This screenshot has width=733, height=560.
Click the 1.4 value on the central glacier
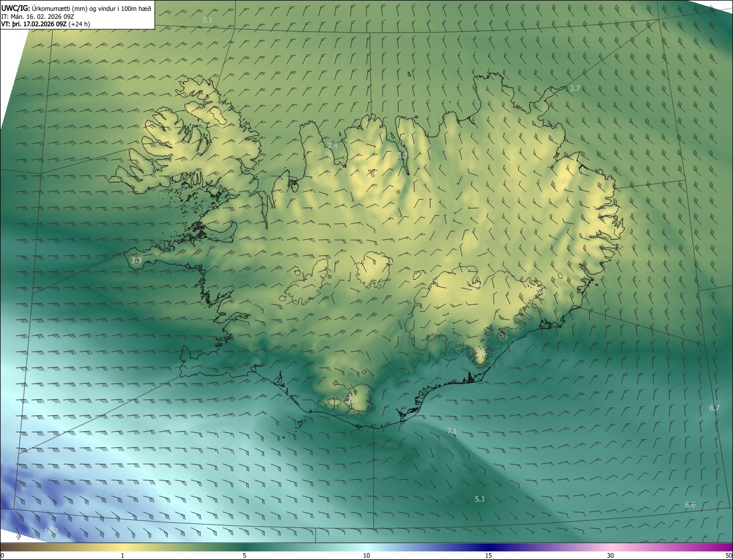(372, 267)
